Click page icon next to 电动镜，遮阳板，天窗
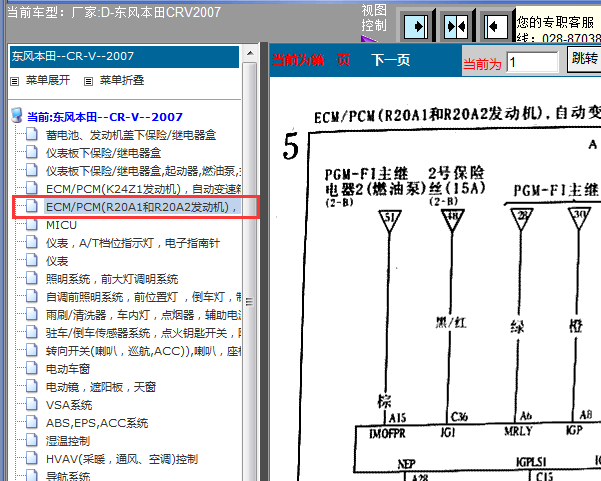This screenshot has height=481, width=601. coord(32,387)
